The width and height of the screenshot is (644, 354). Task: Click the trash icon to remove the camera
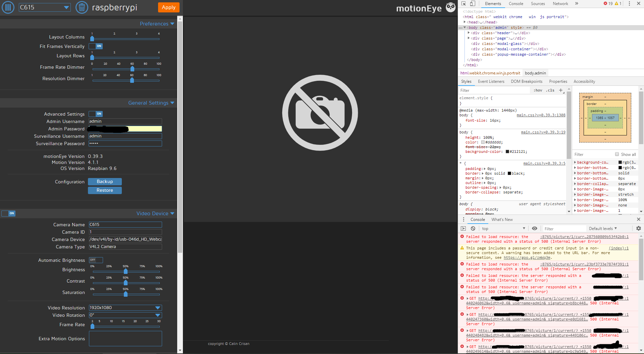click(x=81, y=7)
